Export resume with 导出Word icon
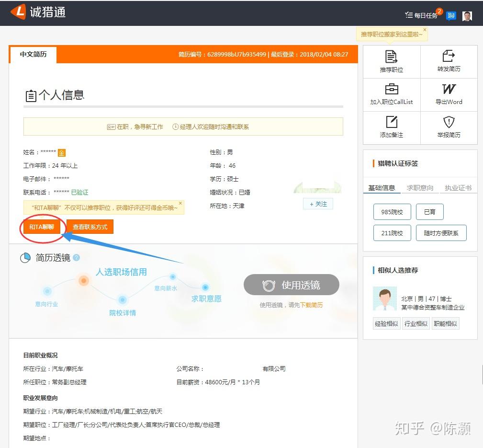This screenshot has width=483, height=448. pos(449,89)
